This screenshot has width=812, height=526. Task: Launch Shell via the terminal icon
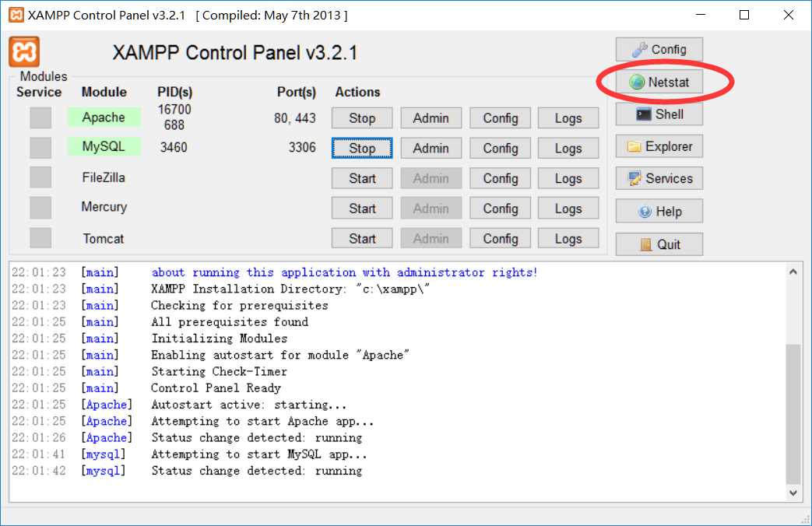tap(659, 114)
